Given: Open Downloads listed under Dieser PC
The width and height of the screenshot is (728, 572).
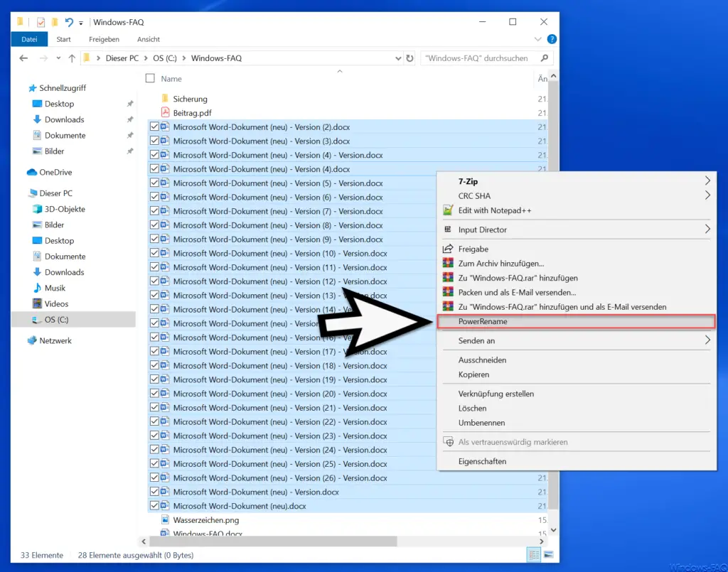Looking at the screenshot, I should [65, 272].
